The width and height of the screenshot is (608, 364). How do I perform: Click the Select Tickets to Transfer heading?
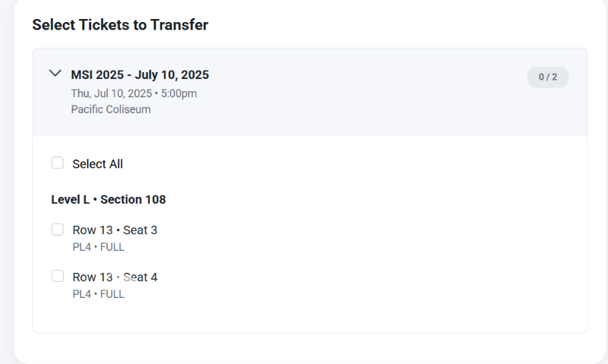click(x=120, y=24)
